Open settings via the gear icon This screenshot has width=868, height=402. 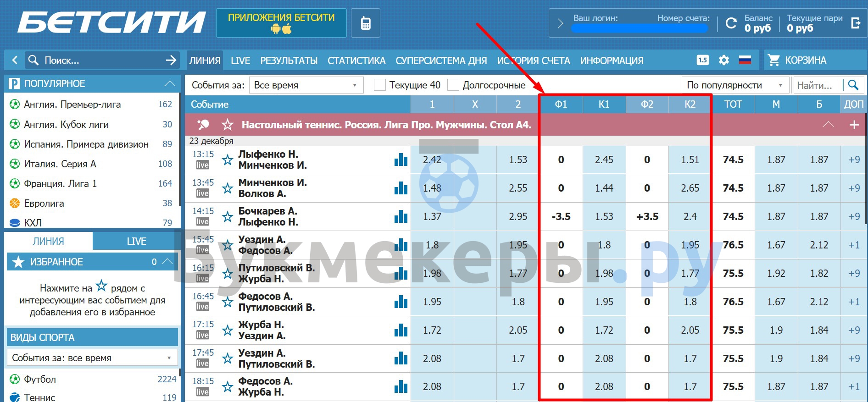click(724, 60)
